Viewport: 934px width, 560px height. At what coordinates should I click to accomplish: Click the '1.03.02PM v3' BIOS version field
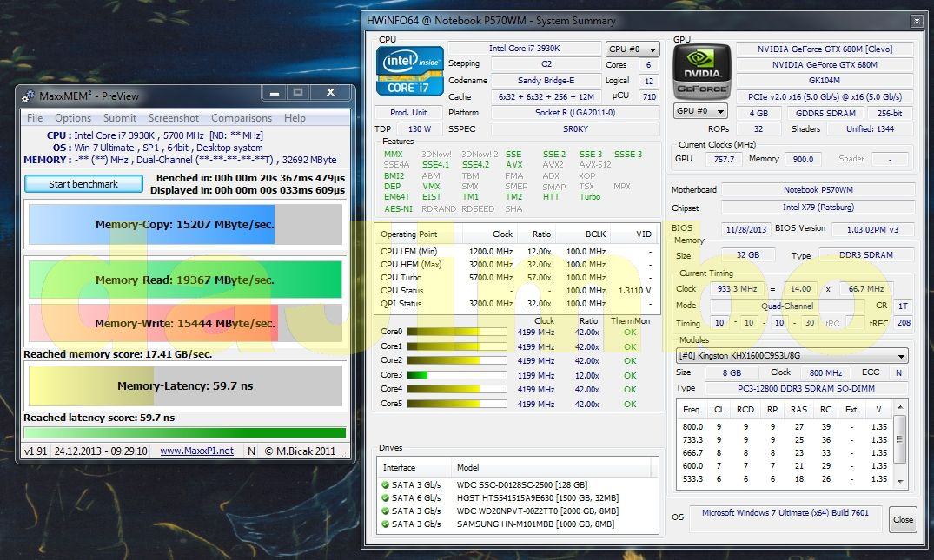point(872,230)
